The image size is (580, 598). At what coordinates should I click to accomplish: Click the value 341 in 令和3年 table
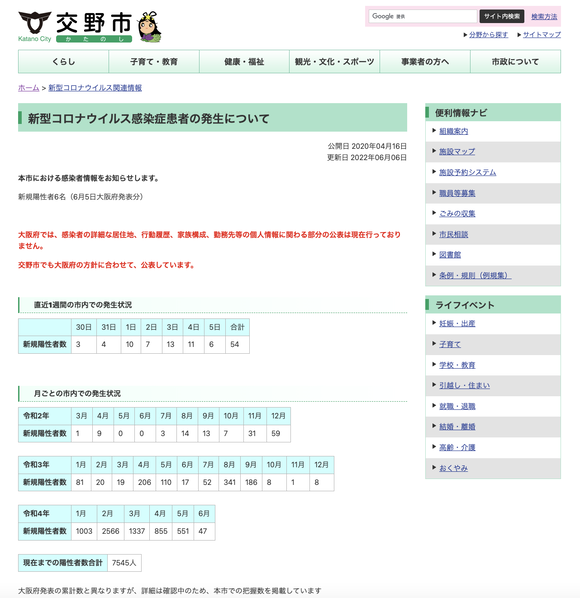(230, 482)
